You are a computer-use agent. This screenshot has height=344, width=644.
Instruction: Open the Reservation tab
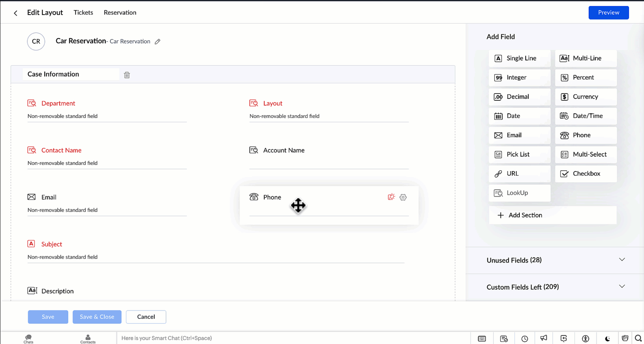(x=120, y=12)
